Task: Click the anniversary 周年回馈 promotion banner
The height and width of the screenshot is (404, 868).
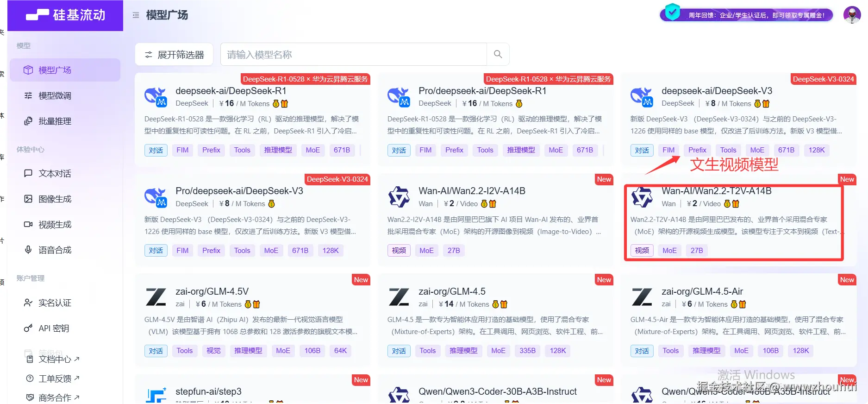Action: [x=746, y=15]
